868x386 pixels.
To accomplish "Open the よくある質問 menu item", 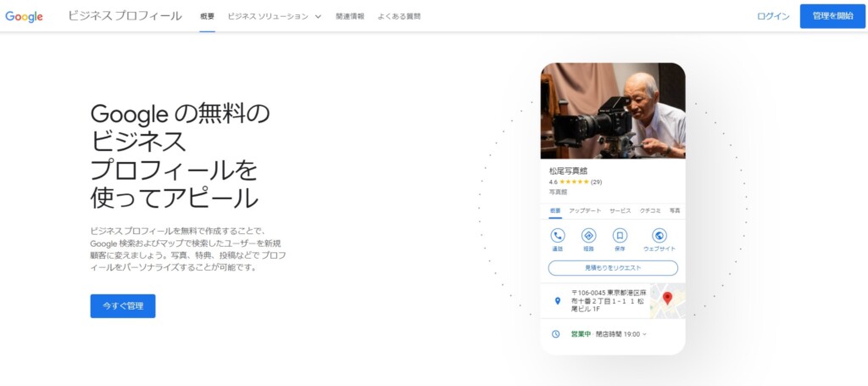I will (399, 16).
